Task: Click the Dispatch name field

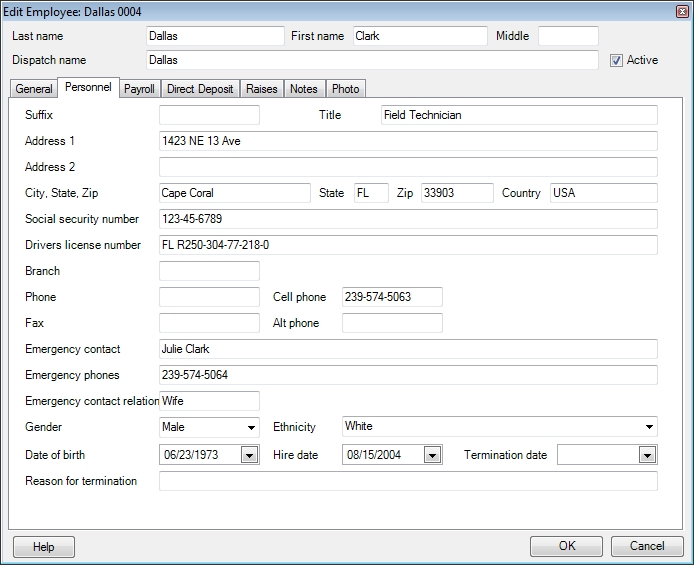Action: pyautogui.click(x=372, y=60)
